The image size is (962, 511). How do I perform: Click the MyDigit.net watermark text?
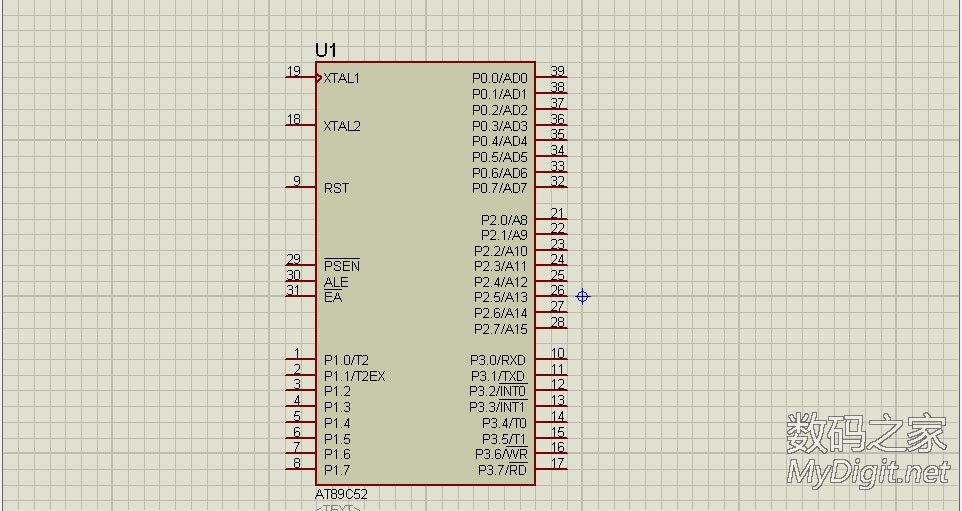[868, 472]
